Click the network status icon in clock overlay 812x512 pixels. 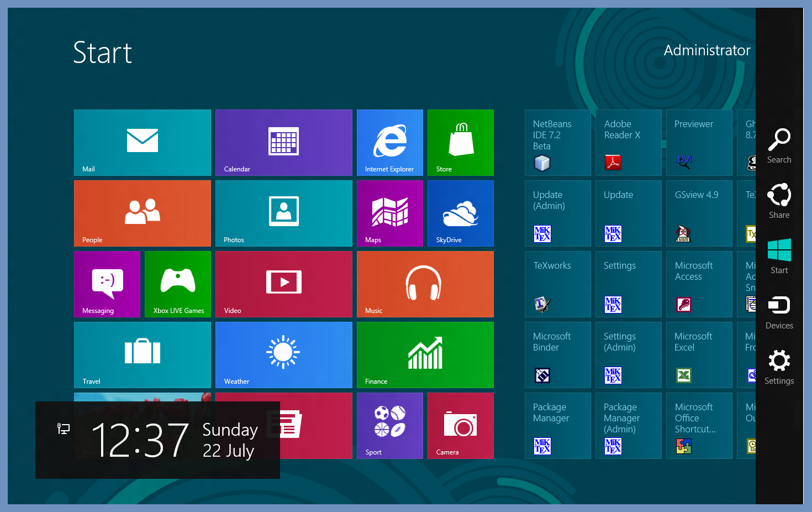tap(64, 429)
